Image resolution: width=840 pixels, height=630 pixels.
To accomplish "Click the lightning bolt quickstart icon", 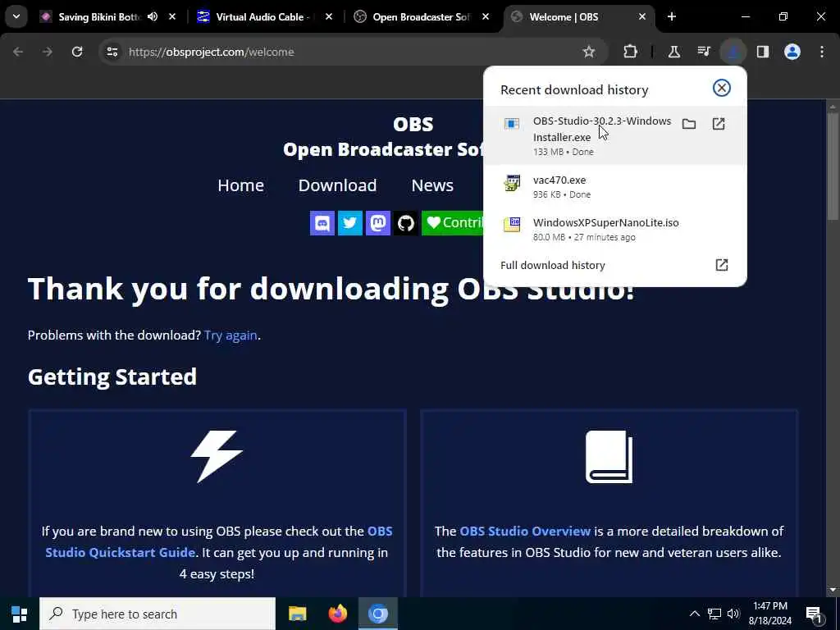I will pos(217,456).
